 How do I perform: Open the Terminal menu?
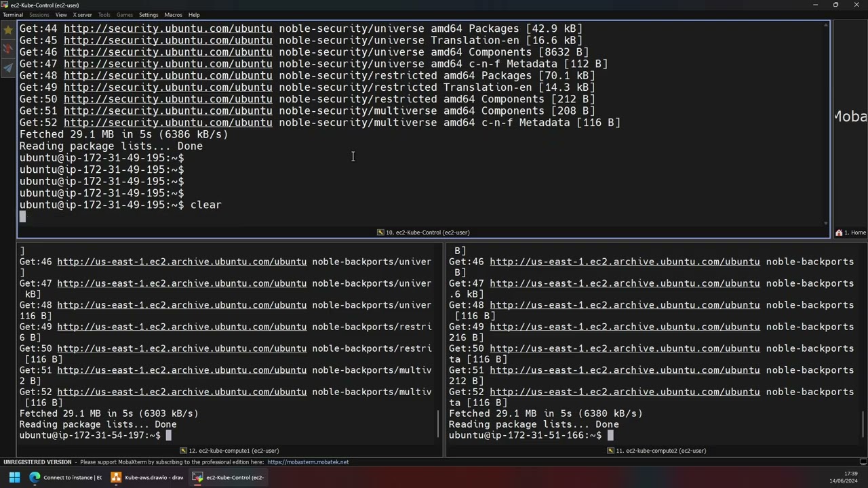coord(13,15)
